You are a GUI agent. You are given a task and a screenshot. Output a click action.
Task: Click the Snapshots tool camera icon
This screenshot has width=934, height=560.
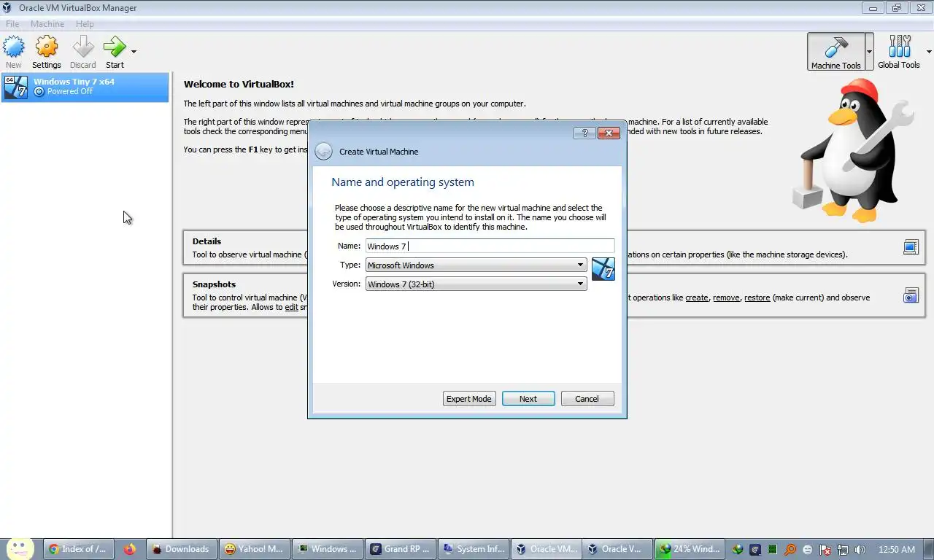[911, 295]
